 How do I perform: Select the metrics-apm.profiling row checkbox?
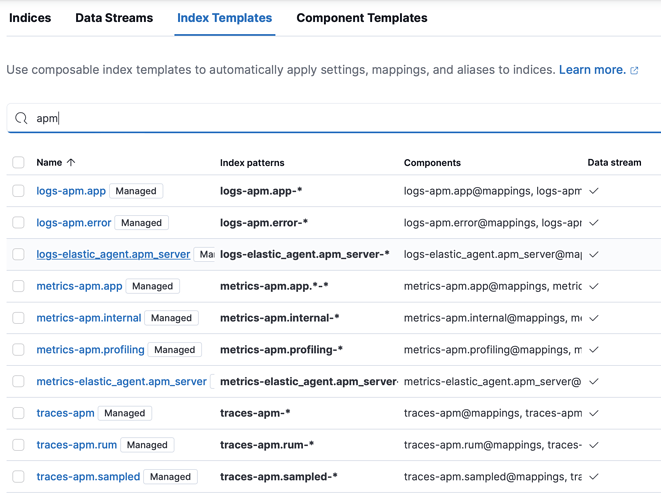coord(18,350)
